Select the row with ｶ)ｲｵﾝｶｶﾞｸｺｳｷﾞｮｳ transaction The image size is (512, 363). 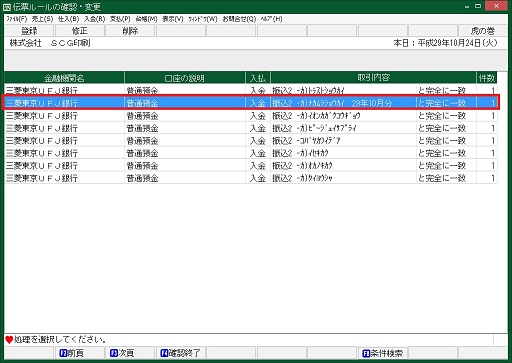tap(251, 116)
